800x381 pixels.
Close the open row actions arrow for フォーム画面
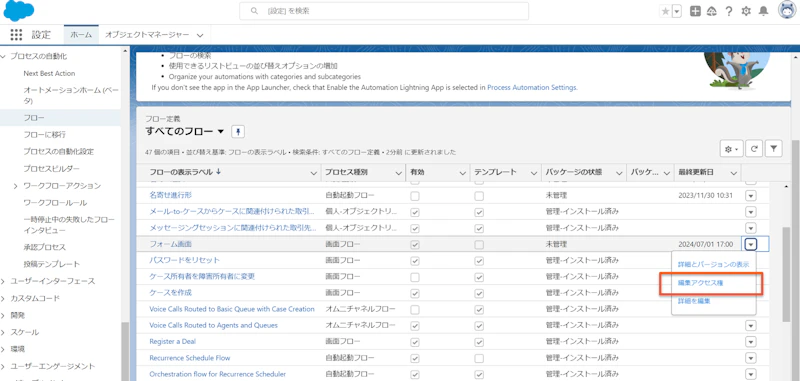click(x=751, y=244)
